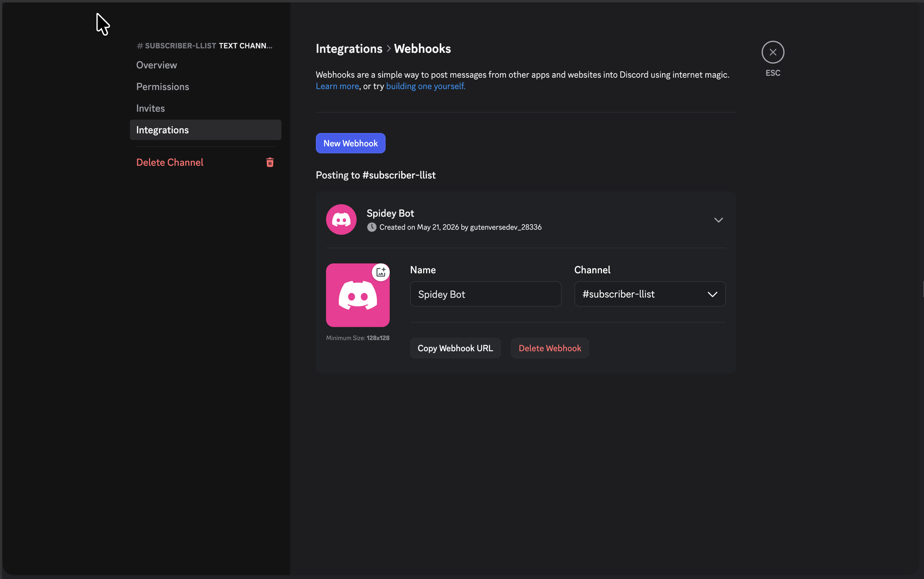Image resolution: width=924 pixels, height=579 pixels.
Task: Click the trash icon beside Delete Channel
Action: tap(270, 162)
